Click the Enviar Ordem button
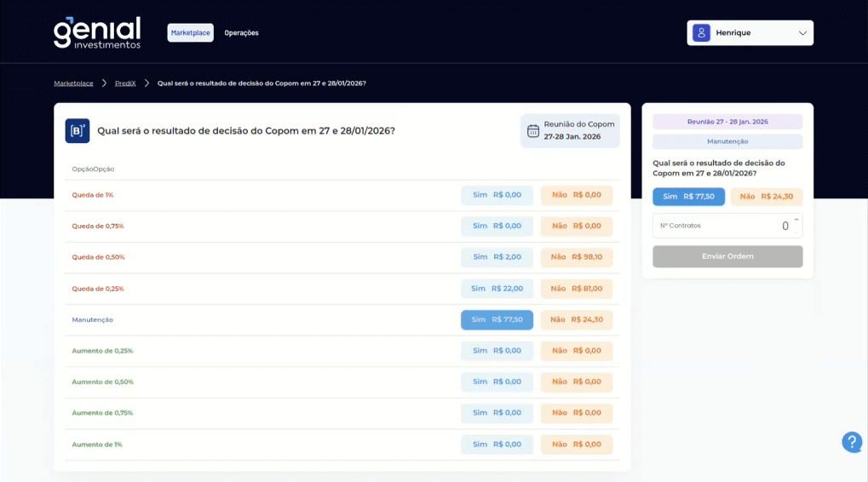The image size is (868, 482). 727,256
